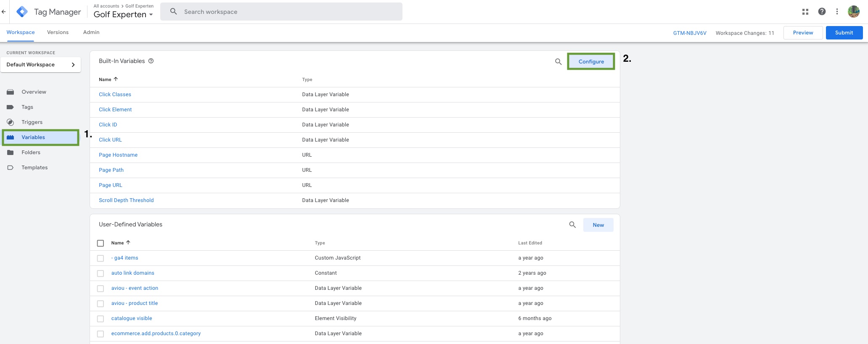Viewport: 868px width, 344px height.
Task: Open Templates in the sidebar
Action: pos(34,168)
